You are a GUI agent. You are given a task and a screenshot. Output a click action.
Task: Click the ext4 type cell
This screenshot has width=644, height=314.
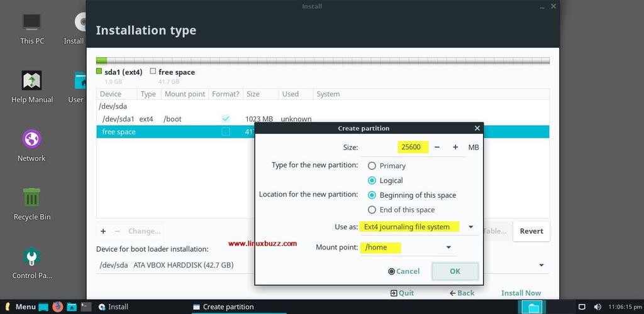[146, 119]
